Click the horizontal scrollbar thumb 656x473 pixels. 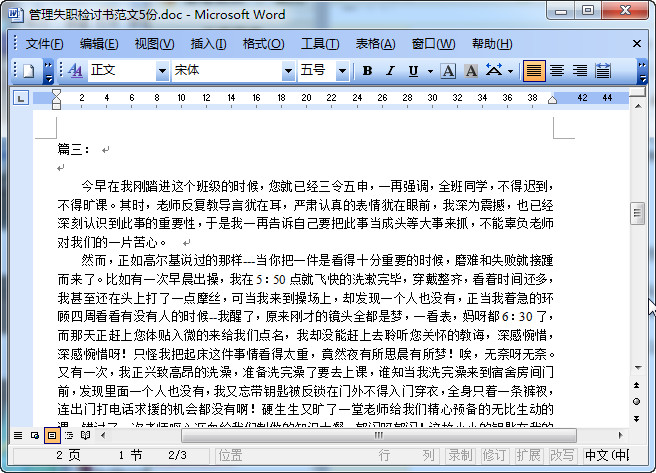(x=379, y=435)
